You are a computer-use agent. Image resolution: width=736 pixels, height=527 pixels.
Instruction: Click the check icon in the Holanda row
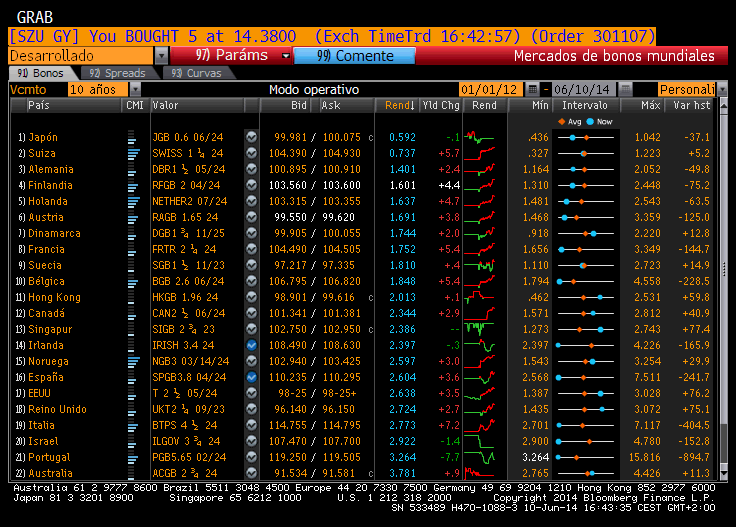coord(252,201)
